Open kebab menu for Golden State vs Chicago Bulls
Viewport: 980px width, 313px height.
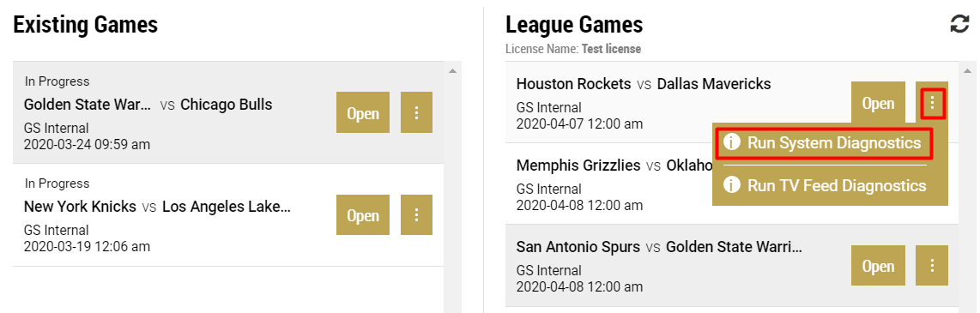tap(417, 112)
